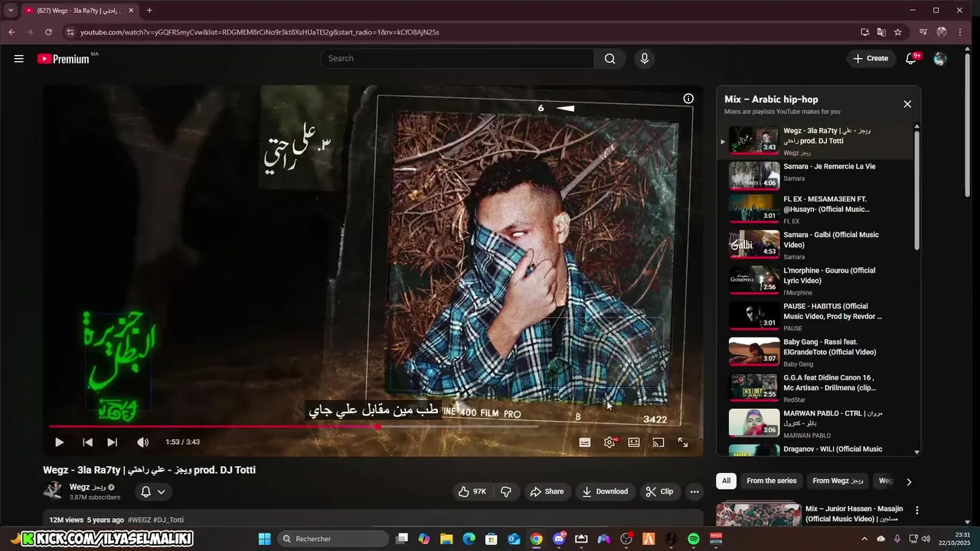Image resolution: width=980 pixels, height=551 pixels.
Task: Open File Explorer from taskbar
Action: coord(446,539)
